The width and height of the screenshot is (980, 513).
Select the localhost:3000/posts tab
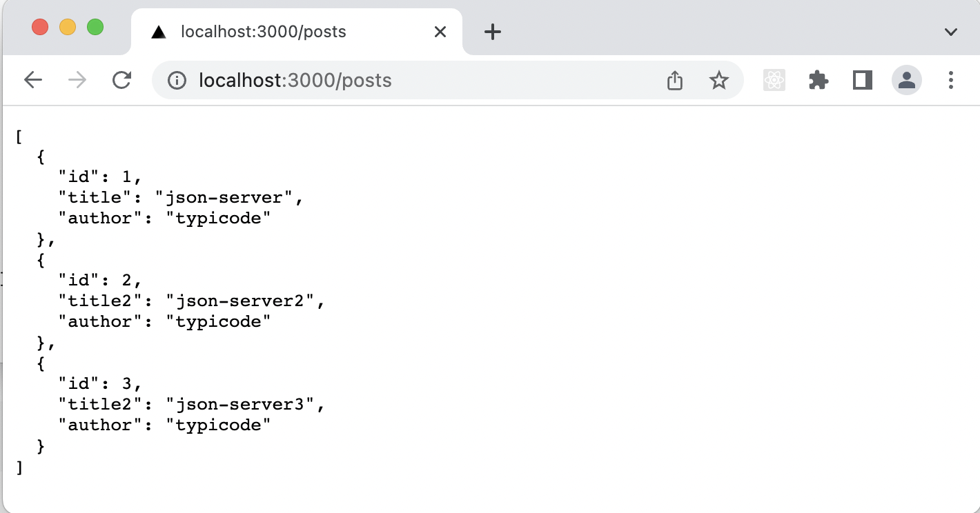tap(263, 32)
